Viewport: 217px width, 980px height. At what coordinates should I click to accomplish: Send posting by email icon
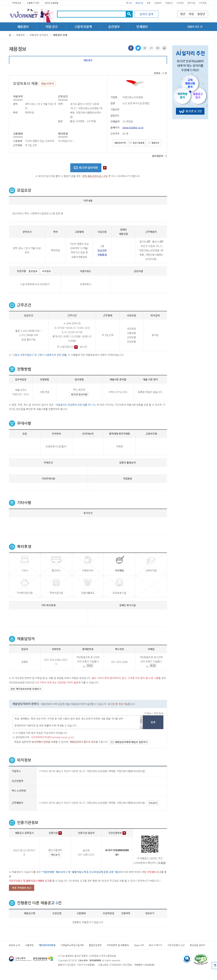click(158, 48)
